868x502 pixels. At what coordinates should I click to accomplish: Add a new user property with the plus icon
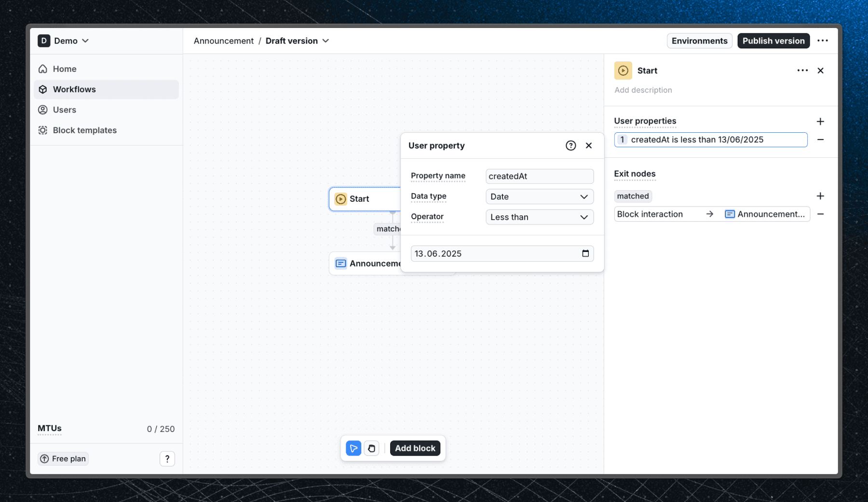[x=821, y=122]
